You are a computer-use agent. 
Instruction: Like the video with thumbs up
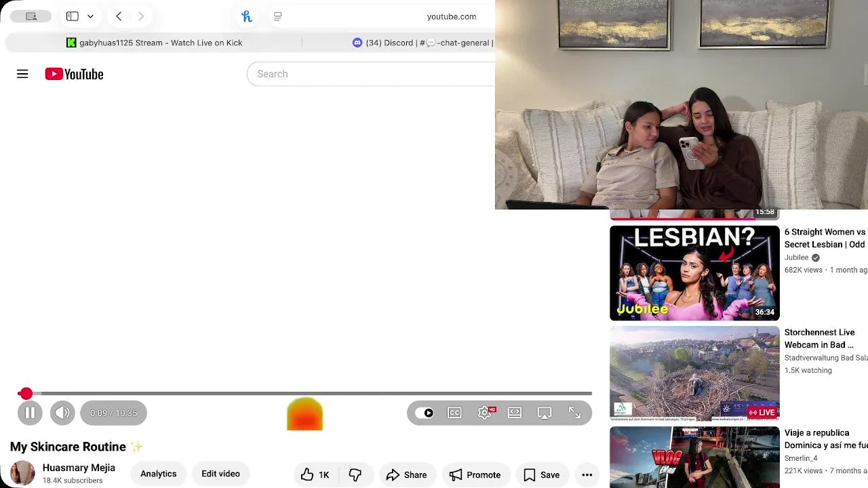point(315,474)
